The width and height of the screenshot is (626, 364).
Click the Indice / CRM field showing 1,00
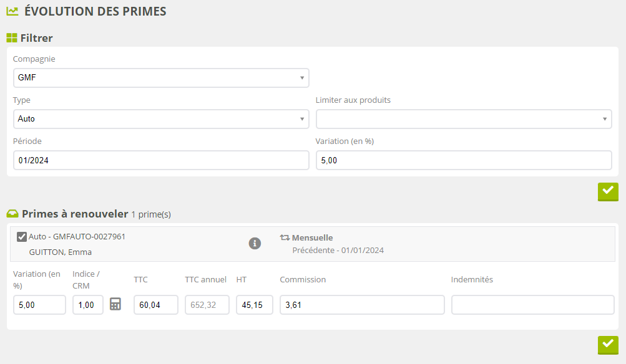click(x=88, y=305)
